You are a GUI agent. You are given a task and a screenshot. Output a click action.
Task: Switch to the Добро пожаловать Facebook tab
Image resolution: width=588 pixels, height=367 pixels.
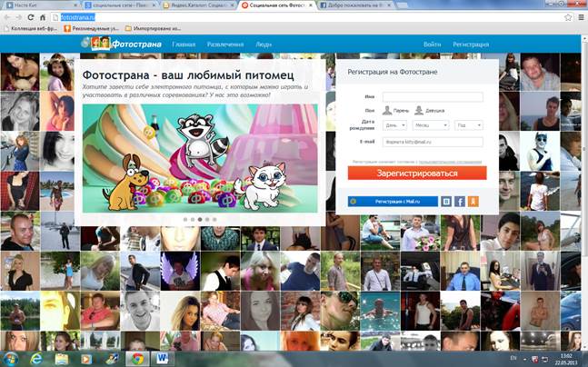point(354,5)
